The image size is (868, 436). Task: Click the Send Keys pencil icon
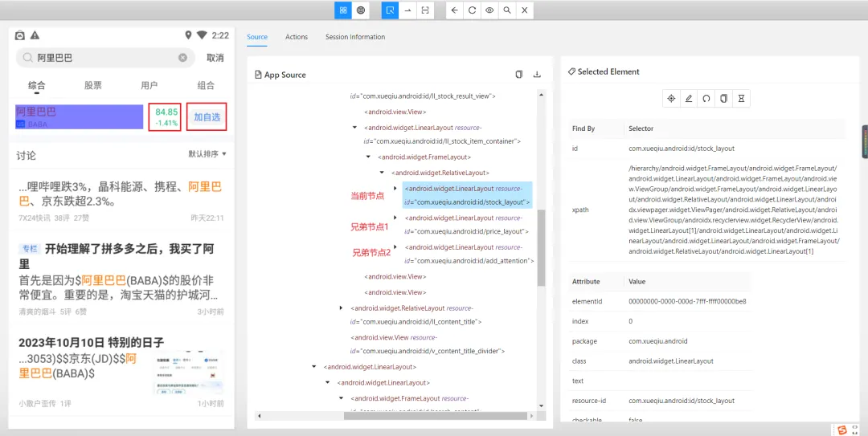[x=689, y=99]
